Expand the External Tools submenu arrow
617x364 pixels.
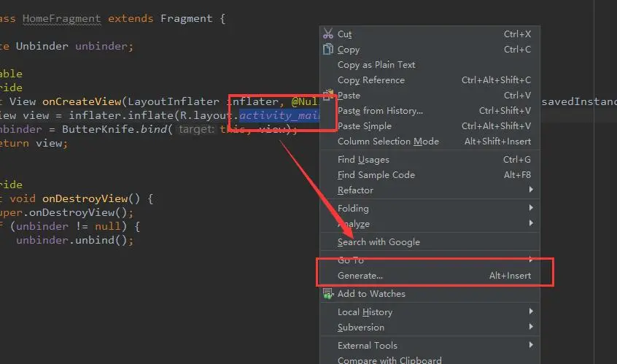pyautogui.click(x=531, y=345)
